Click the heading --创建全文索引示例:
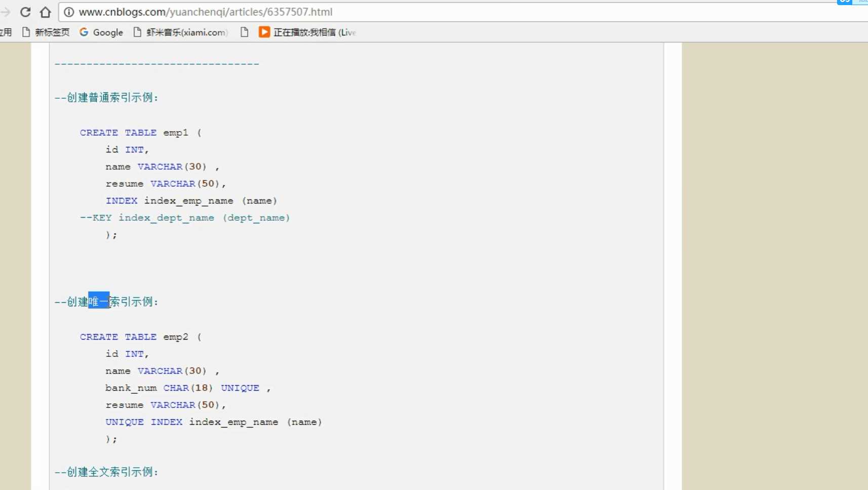Viewport: 868px width, 490px height. [x=106, y=472]
